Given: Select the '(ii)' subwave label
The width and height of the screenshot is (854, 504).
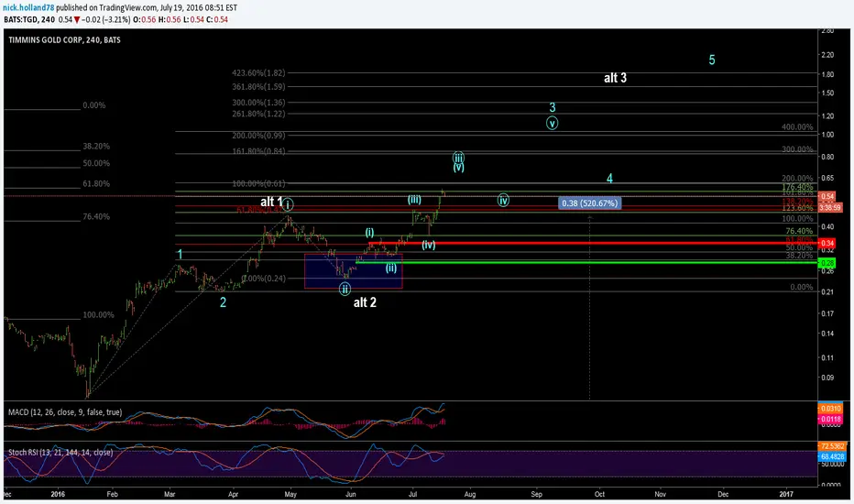Looking at the screenshot, I should click(x=391, y=268).
